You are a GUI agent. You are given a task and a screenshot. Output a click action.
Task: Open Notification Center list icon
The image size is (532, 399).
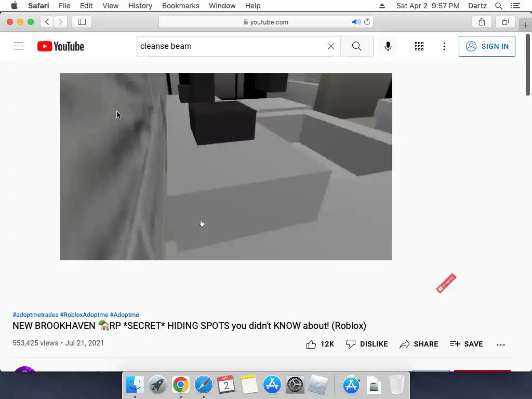pyautogui.click(x=515, y=6)
